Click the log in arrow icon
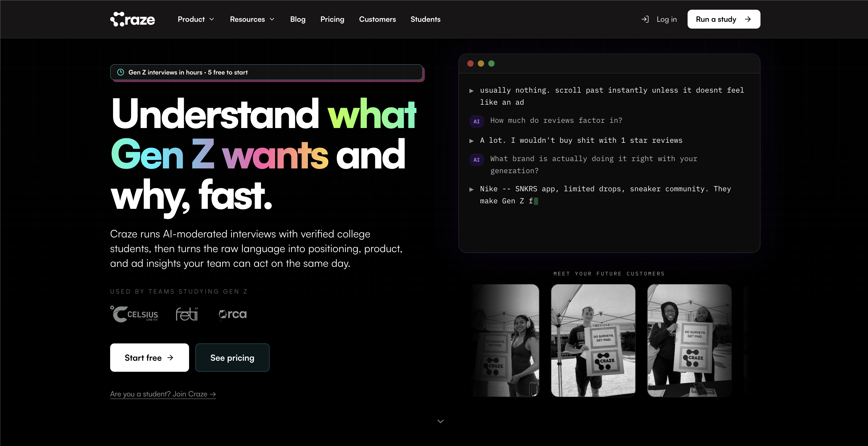The height and width of the screenshot is (446, 868). (645, 19)
